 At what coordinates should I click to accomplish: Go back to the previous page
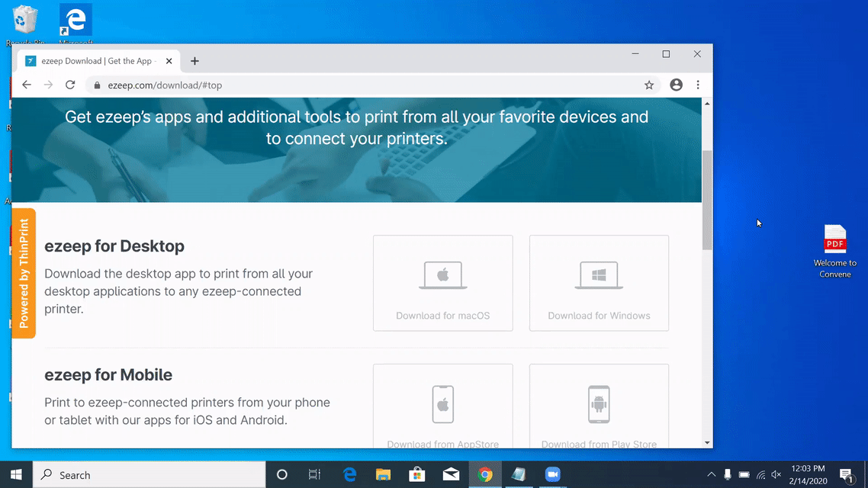(x=27, y=85)
